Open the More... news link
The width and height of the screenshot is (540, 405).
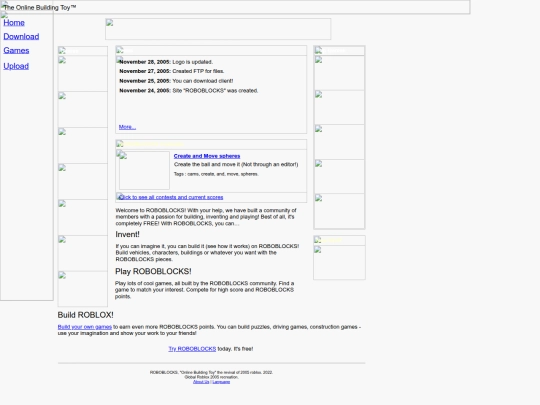[127, 127]
